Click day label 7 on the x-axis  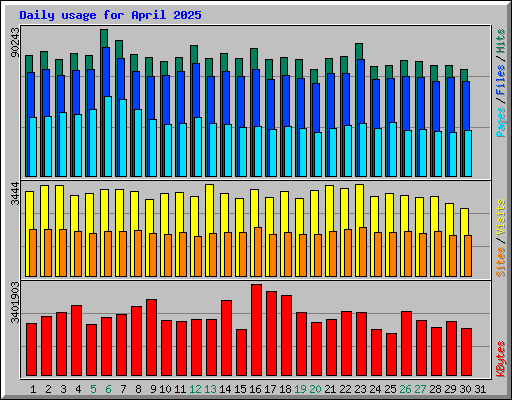(x=123, y=389)
